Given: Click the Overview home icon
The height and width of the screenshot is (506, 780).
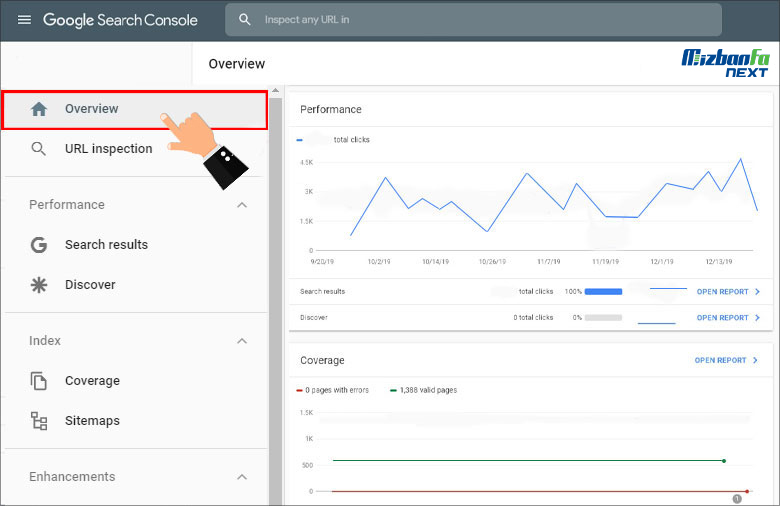Looking at the screenshot, I should [39, 109].
